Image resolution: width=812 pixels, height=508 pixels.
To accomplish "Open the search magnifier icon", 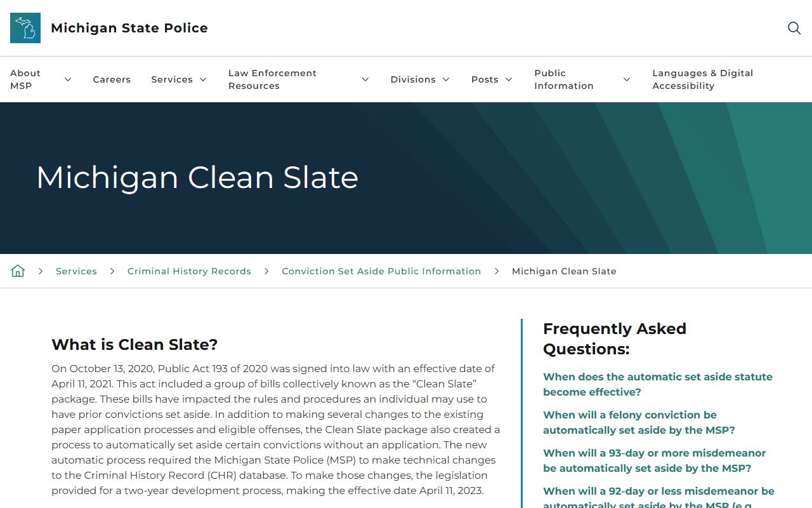I will tap(794, 28).
